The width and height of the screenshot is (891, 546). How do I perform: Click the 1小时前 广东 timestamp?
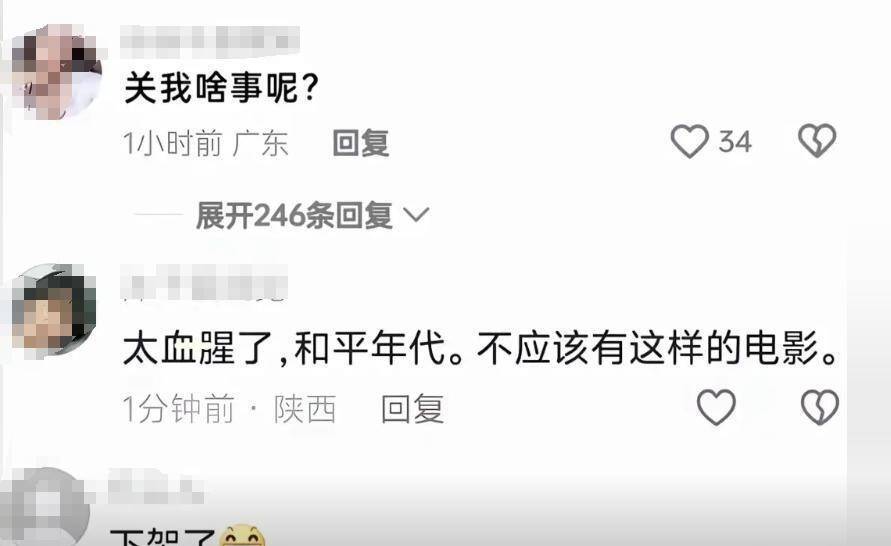(206, 143)
